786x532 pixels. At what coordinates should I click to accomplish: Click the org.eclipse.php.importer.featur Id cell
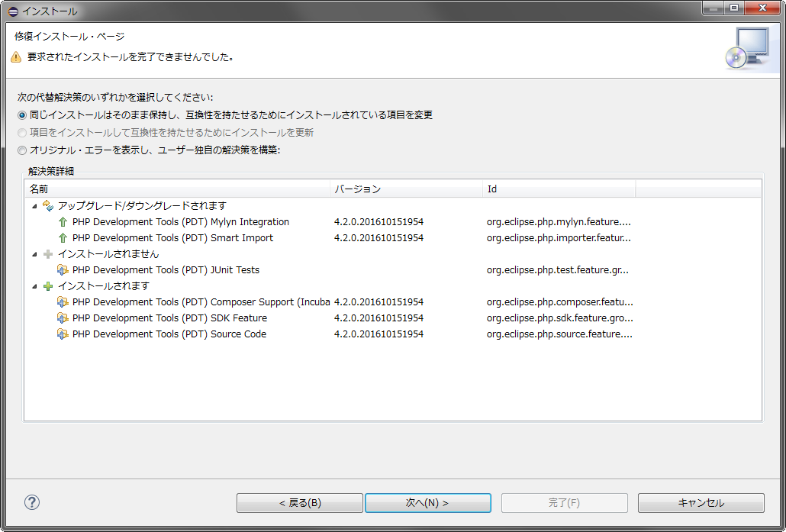[559, 238]
